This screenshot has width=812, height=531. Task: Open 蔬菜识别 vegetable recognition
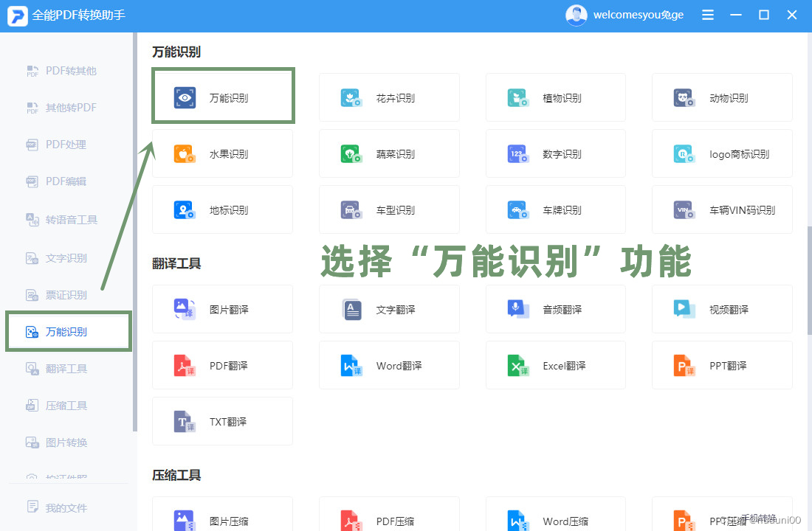coord(389,153)
